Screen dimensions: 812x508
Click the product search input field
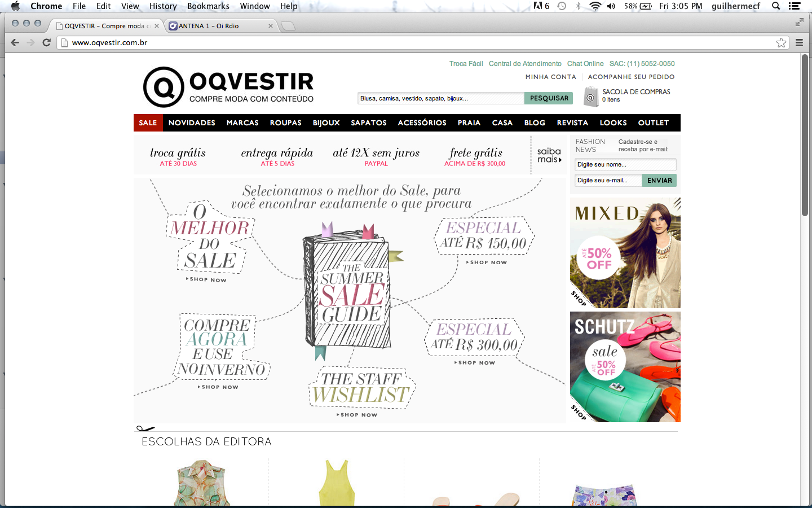pyautogui.click(x=441, y=98)
